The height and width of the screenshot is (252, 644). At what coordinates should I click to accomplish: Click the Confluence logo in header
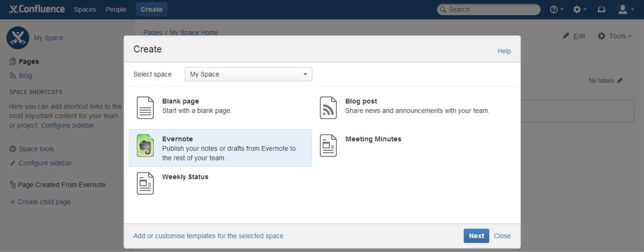[37, 9]
